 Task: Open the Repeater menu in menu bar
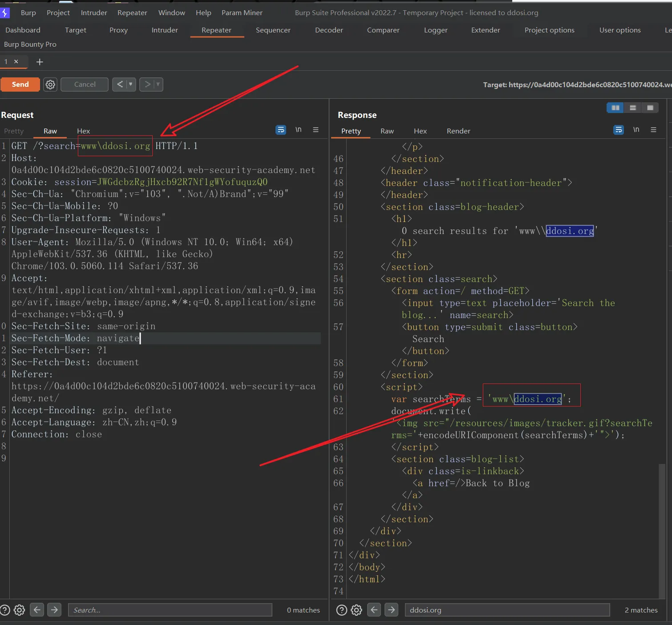(132, 12)
